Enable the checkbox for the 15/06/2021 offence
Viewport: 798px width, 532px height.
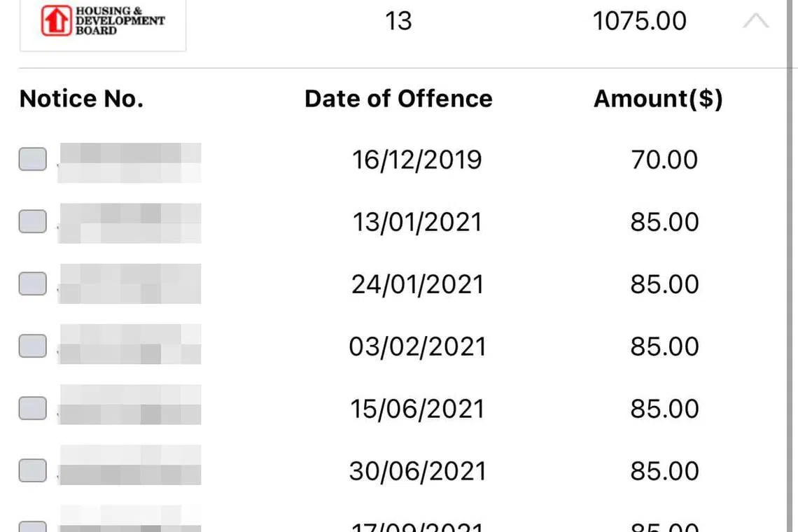tap(32, 408)
